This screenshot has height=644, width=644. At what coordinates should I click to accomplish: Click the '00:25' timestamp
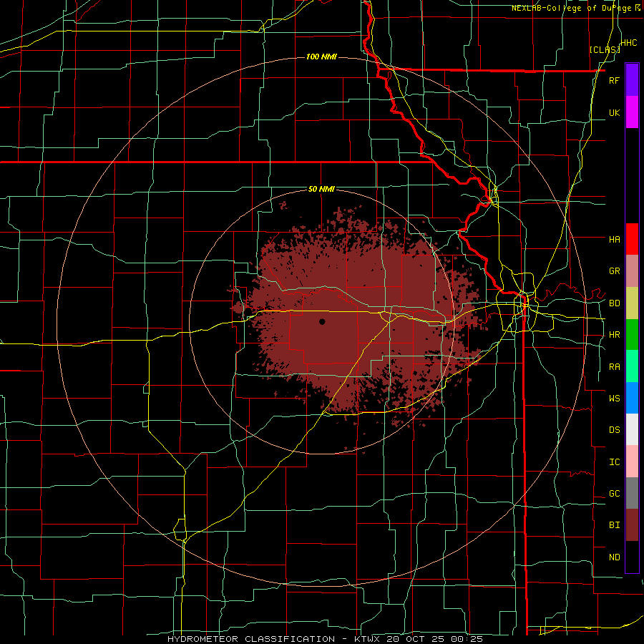[x=468, y=639]
